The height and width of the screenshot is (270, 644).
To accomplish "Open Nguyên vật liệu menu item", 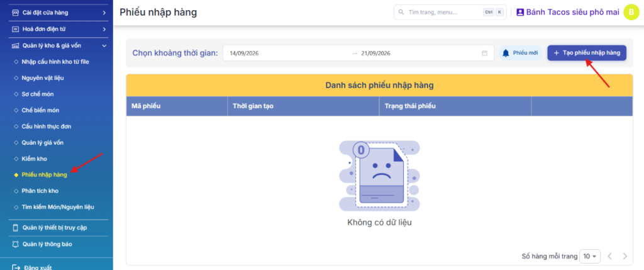I will 43,77.
